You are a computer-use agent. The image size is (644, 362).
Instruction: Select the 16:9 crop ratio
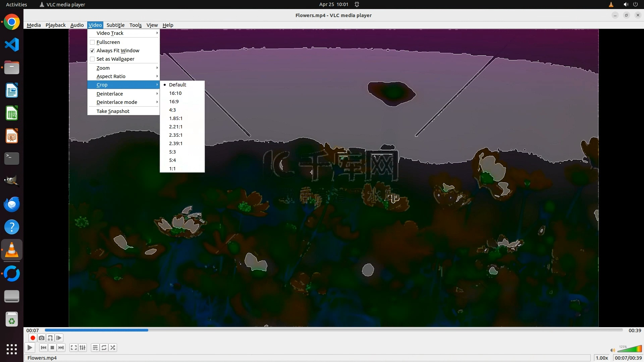174,102
